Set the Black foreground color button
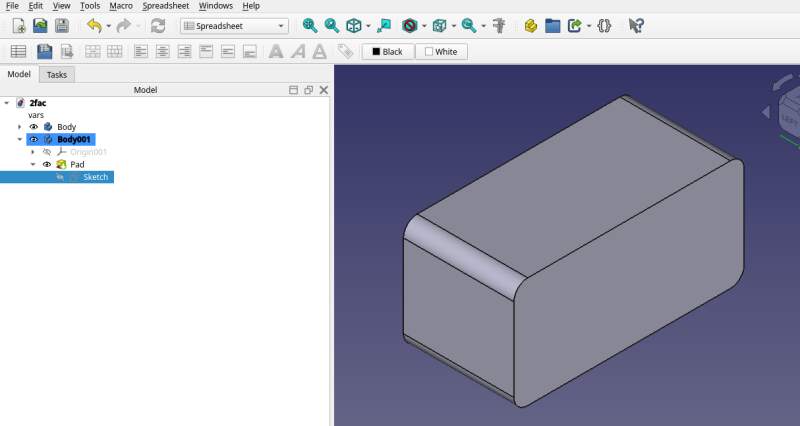The image size is (800, 426). (x=388, y=52)
